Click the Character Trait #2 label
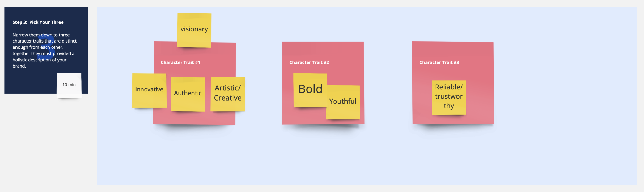The height and width of the screenshot is (192, 644). pyautogui.click(x=309, y=62)
